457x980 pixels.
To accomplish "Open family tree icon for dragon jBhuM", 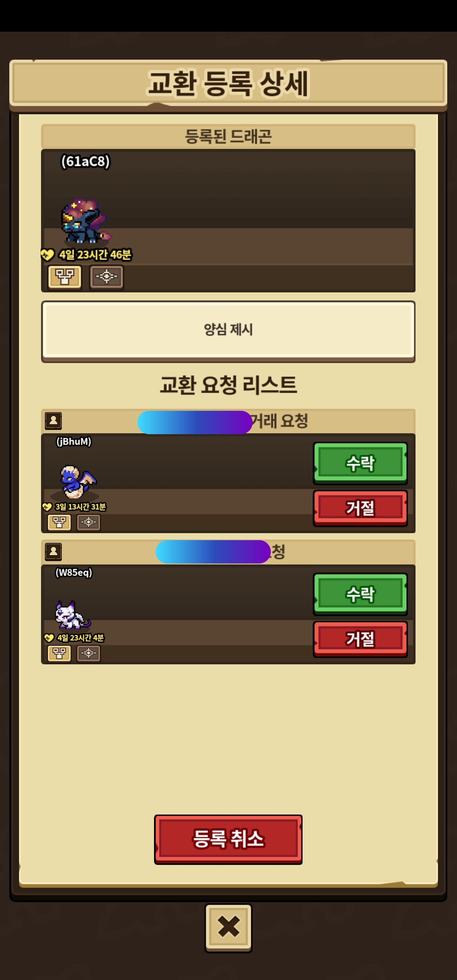I will click(x=59, y=522).
